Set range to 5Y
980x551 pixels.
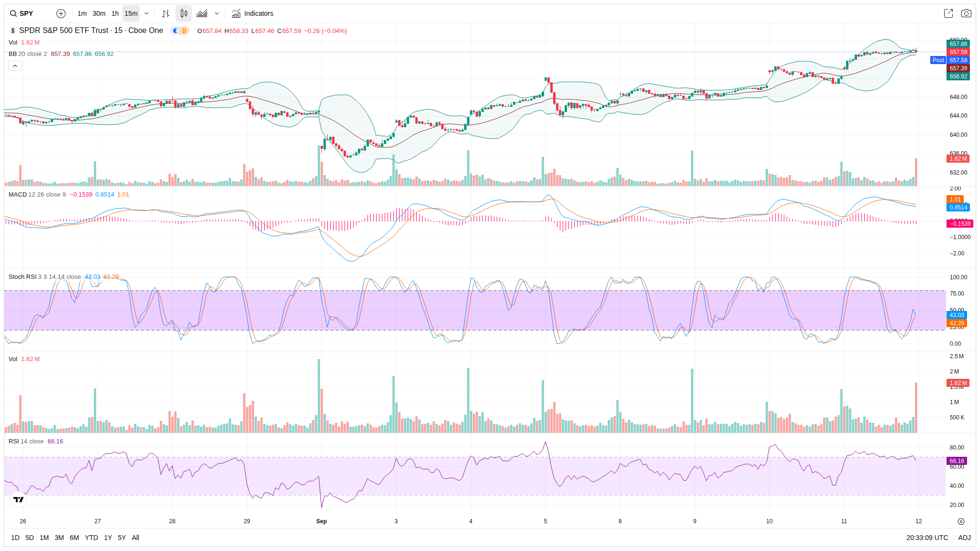[122, 538]
